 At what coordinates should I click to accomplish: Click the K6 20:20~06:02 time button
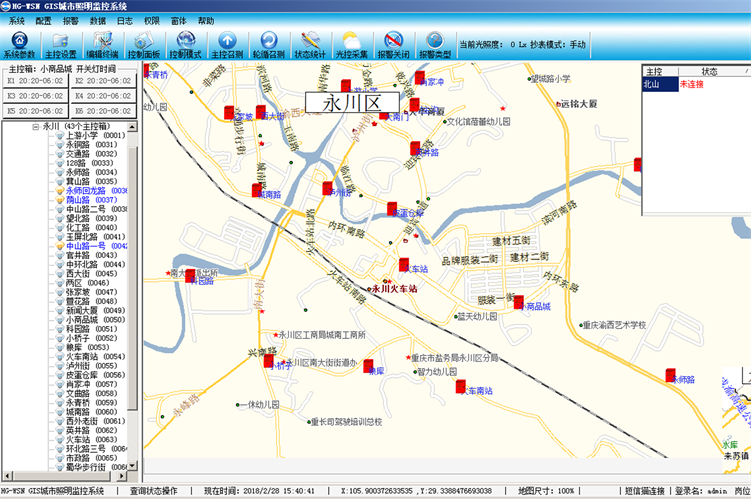point(102,111)
